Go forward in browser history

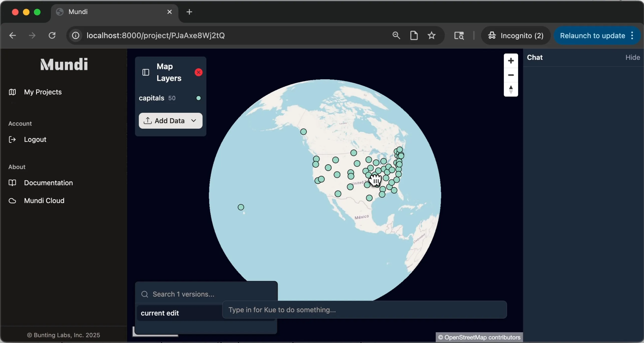[32, 35]
